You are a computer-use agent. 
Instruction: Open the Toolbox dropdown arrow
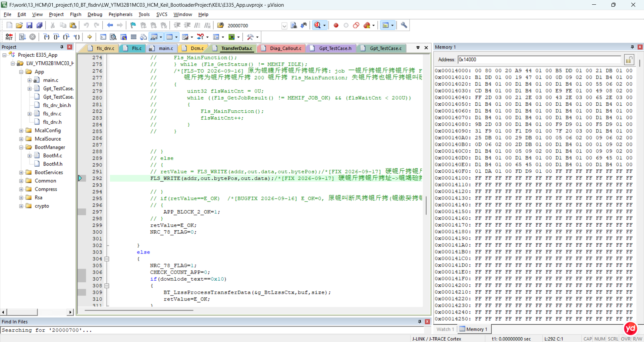pos(257,37)
